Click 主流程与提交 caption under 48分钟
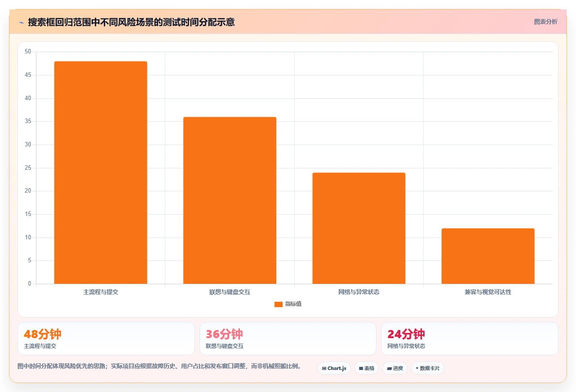The width and height of the screenshot is (576, 392). point(40,346)
